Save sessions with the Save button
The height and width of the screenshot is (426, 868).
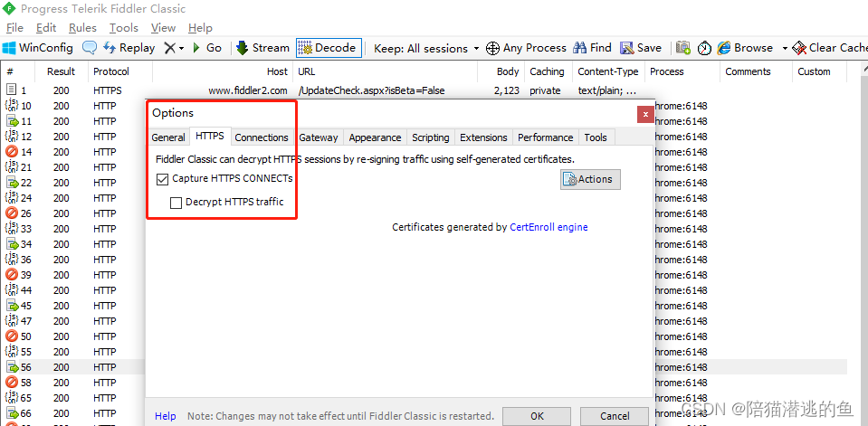click(x=641, y=48)
